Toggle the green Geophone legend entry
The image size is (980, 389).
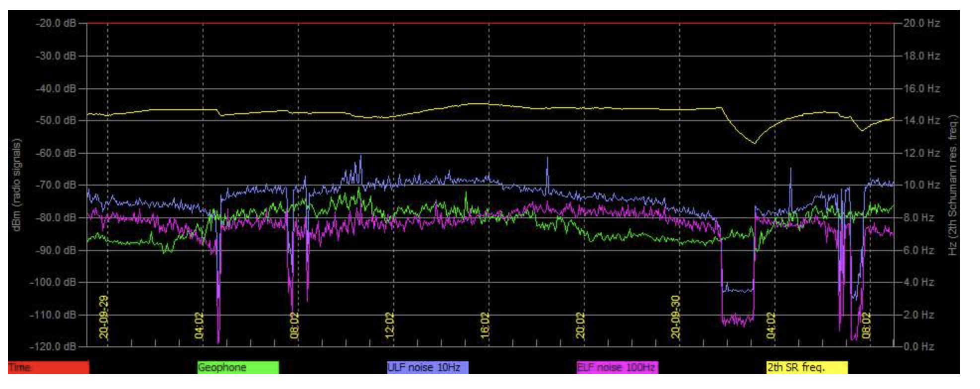coord(238,368)
